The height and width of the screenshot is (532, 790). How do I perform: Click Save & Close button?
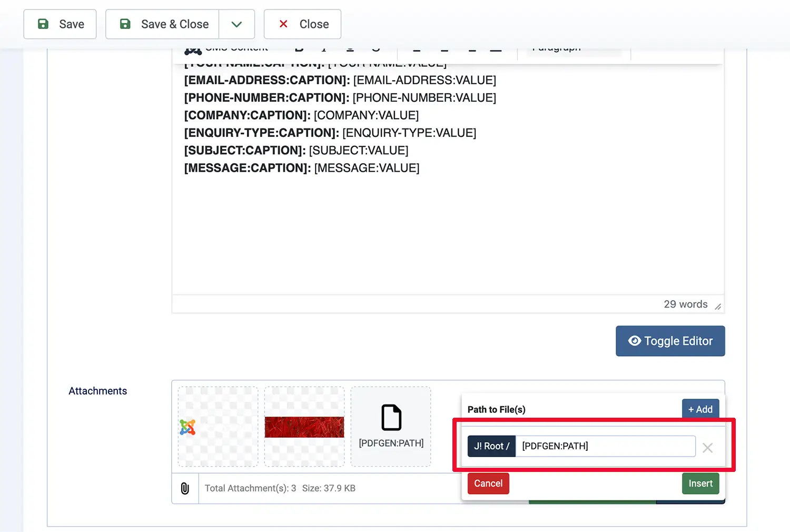(x=162, y=24)
